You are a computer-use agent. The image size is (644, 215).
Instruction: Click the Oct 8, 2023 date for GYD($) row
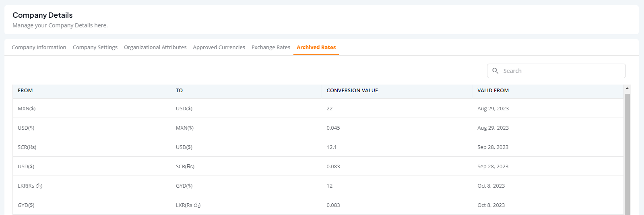point(491,205)
